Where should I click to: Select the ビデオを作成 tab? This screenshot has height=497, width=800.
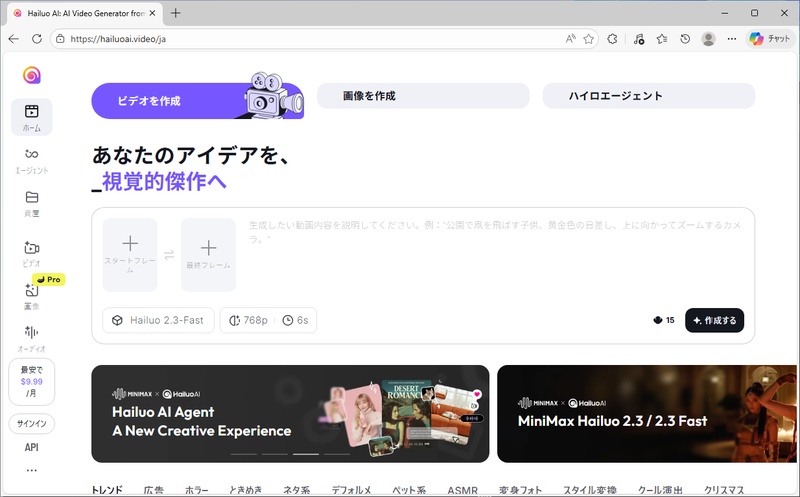point(197,101)
